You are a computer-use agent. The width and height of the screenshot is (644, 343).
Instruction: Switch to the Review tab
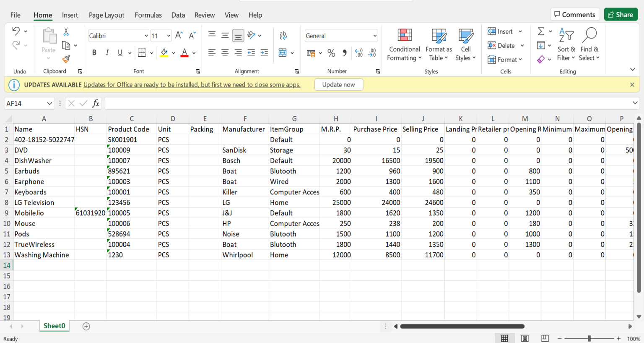click(205, 15)
